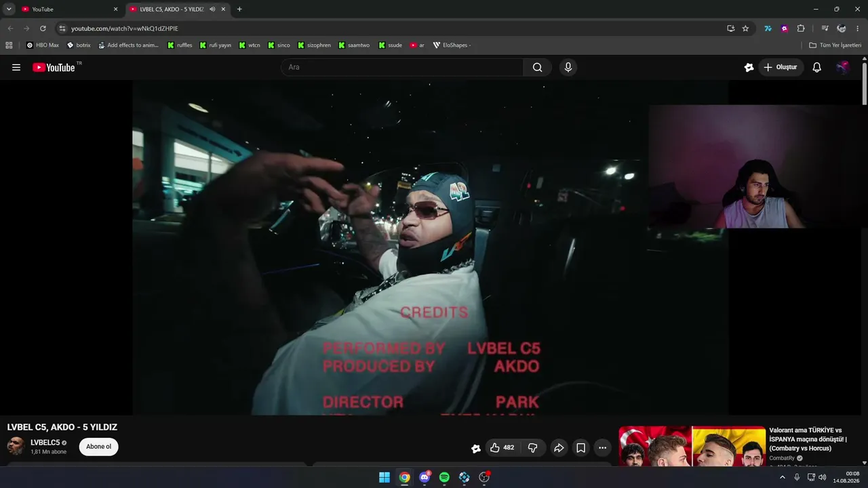
Task: Bookmark this page with the star
Action: [745, 28]
